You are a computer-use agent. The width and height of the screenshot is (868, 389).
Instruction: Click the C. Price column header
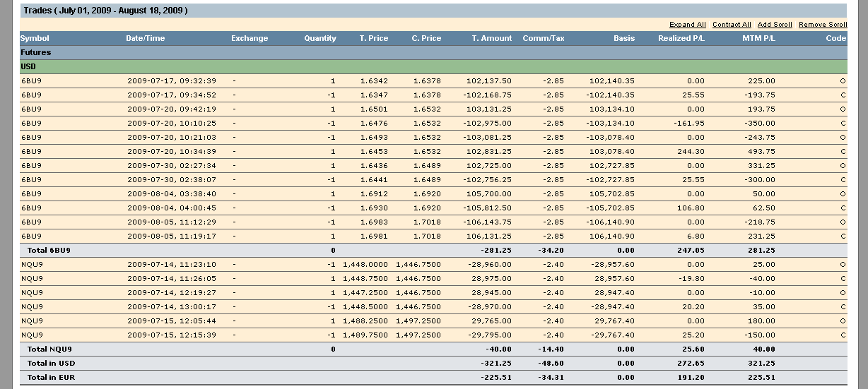426,38
